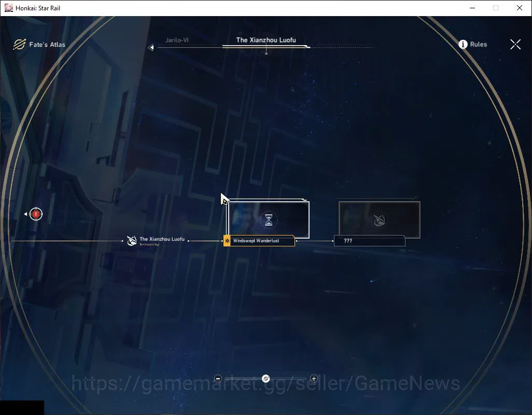Zoom in with the plus button

[x=314, y=378]
